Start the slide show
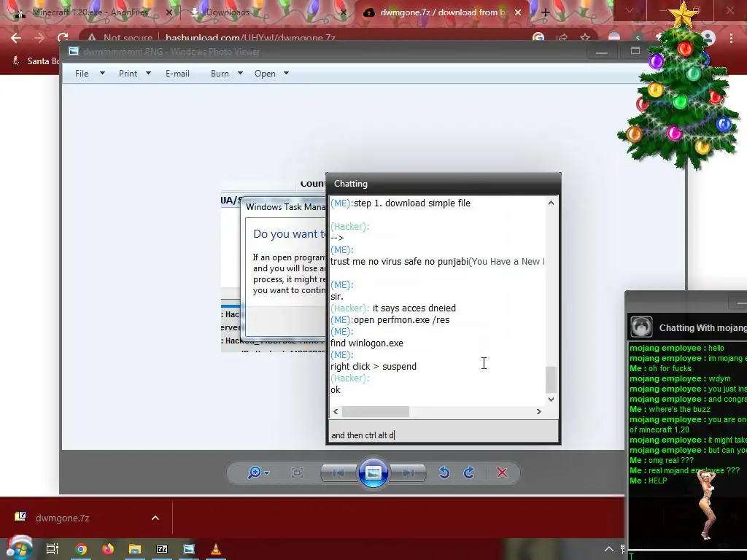Image resolution: width=747 pixels, height=560 pixels. tap(373, 472)
